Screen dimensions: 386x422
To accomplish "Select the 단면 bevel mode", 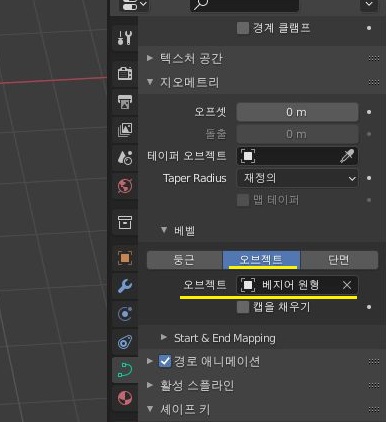I will coord(340,260).
